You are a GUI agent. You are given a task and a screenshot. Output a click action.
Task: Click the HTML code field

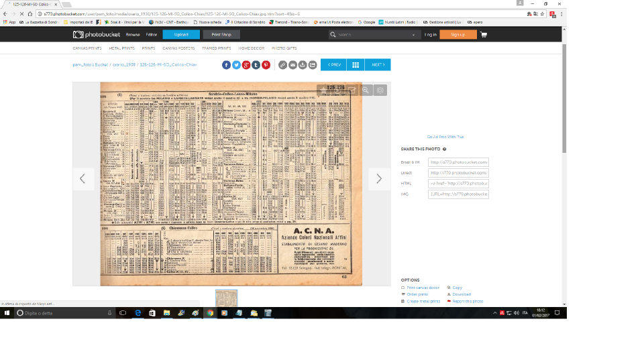point(458,184)
